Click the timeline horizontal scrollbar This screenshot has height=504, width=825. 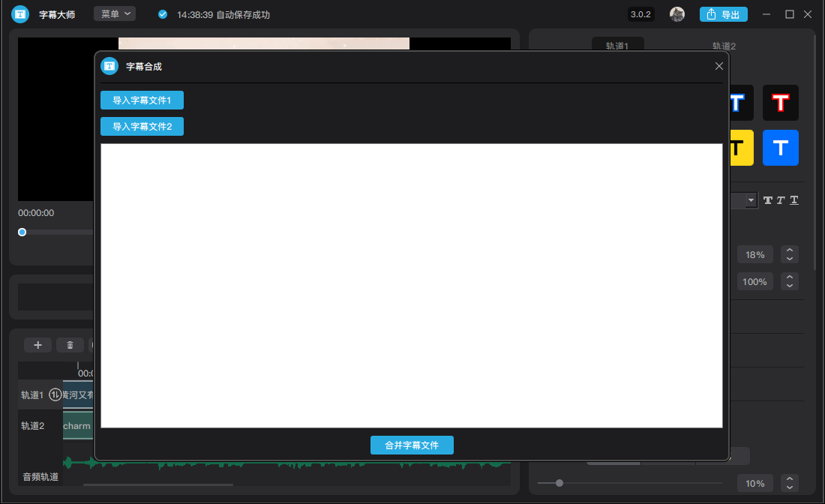click(157, 484)
